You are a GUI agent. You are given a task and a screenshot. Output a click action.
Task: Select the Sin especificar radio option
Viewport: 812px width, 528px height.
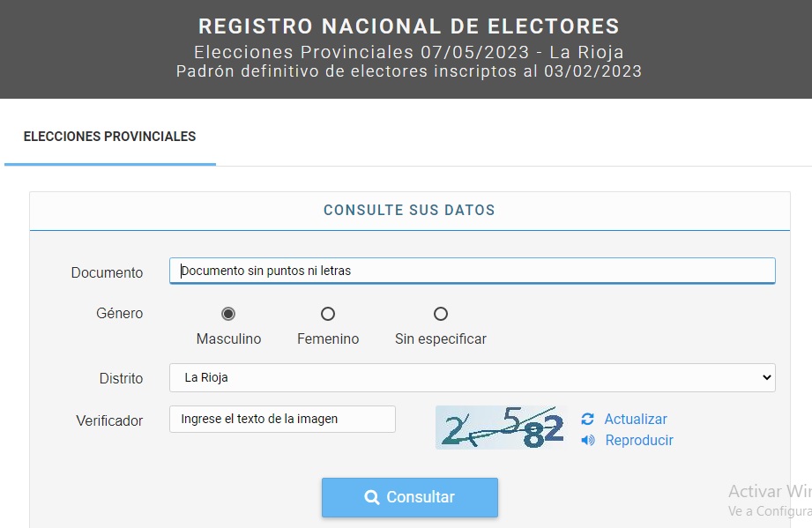(441, 314)
